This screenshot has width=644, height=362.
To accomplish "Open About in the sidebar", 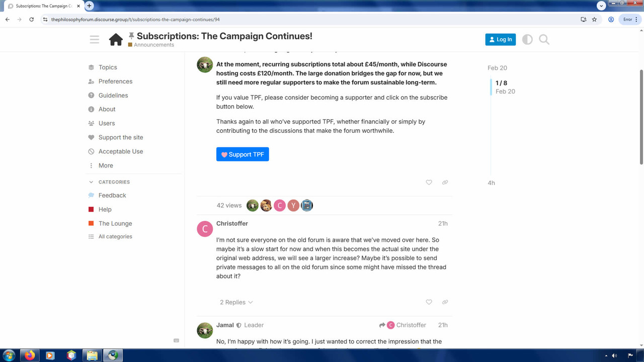I will click(107, 109).
